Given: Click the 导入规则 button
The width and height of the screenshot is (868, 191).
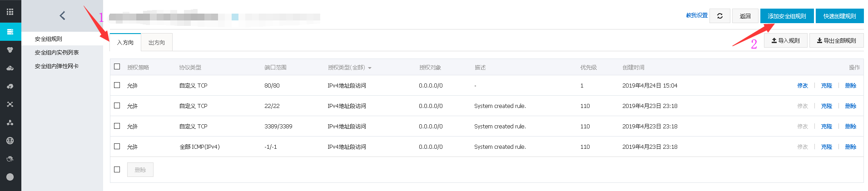Looking at the screenshot, I should click(x=786, y=40).
